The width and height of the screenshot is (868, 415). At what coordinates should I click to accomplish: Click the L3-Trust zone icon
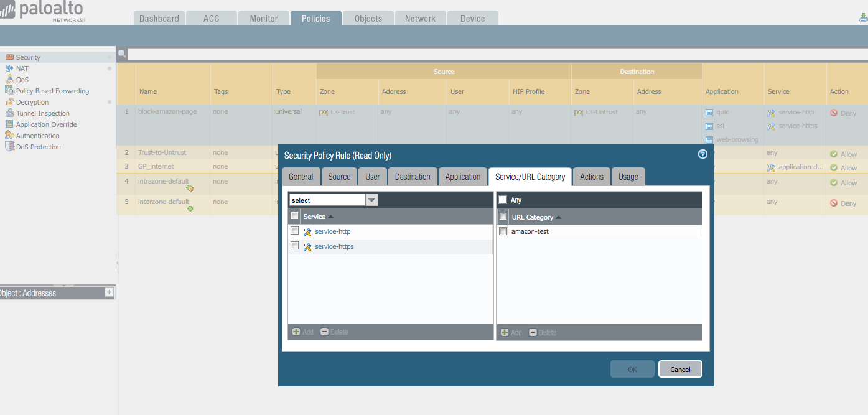coord(324,113)
